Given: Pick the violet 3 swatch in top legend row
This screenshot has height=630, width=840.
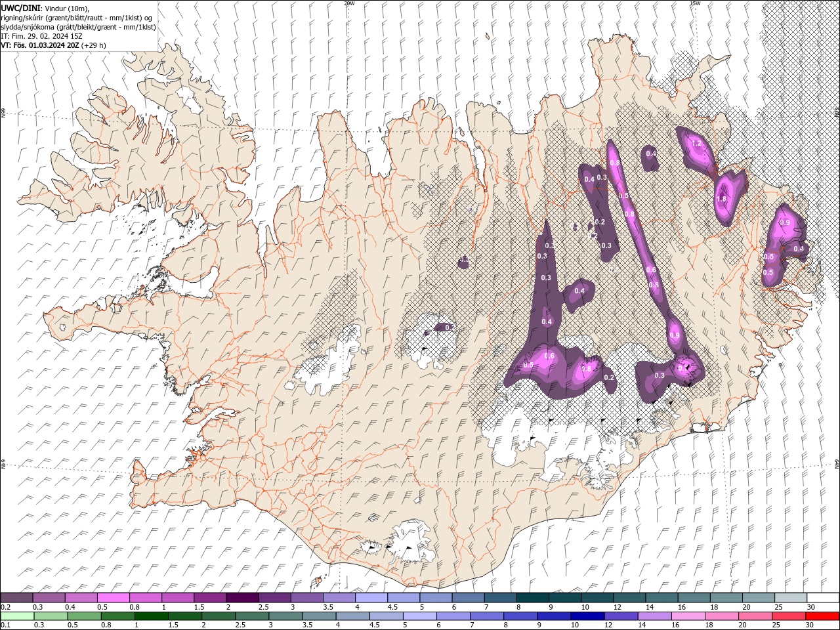Looking at the screenshot, I should (306, 598).
